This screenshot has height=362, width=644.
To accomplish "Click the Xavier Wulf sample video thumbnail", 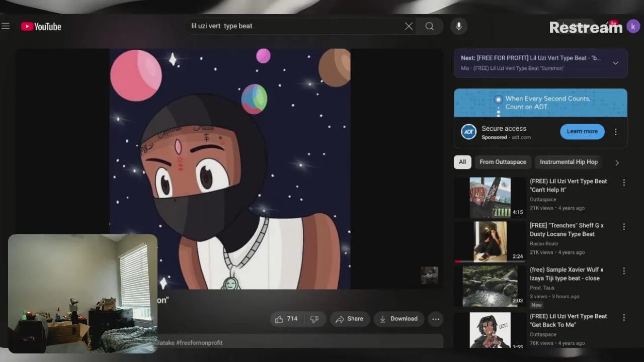I will [490, 286].
